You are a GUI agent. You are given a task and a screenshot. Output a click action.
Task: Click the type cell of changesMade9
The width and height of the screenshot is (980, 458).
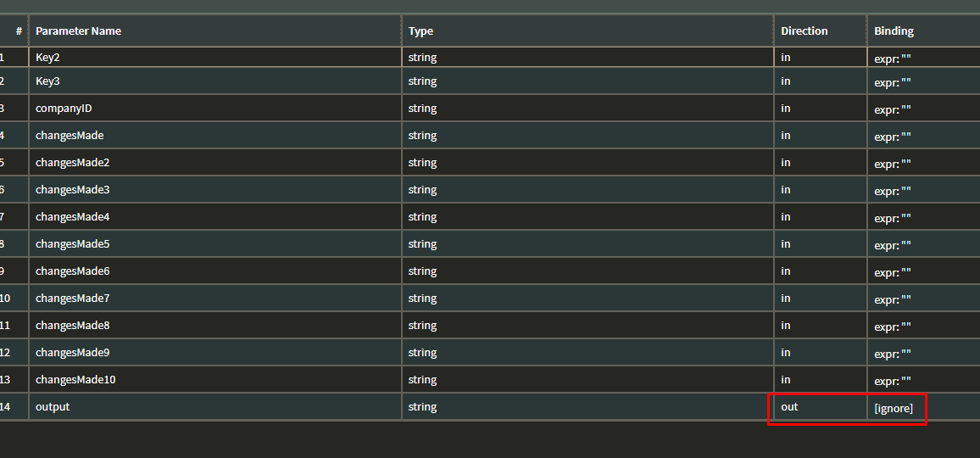tap(587, 352)
